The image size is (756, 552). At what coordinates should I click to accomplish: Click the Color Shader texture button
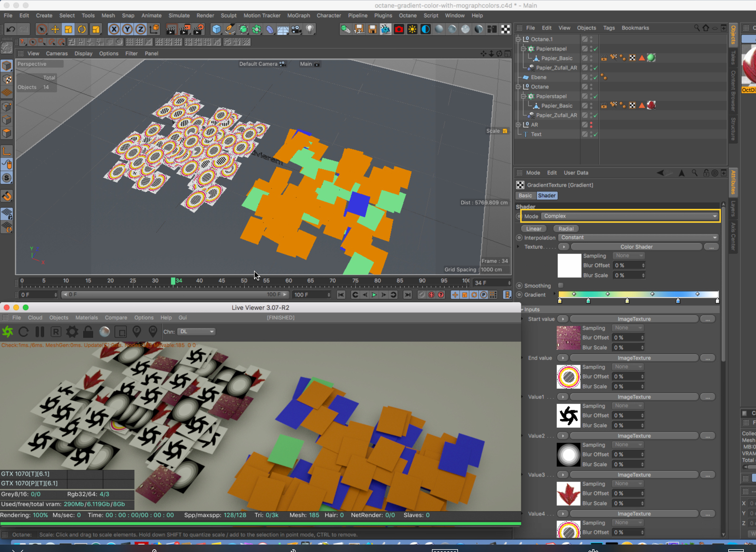[636, 247]
